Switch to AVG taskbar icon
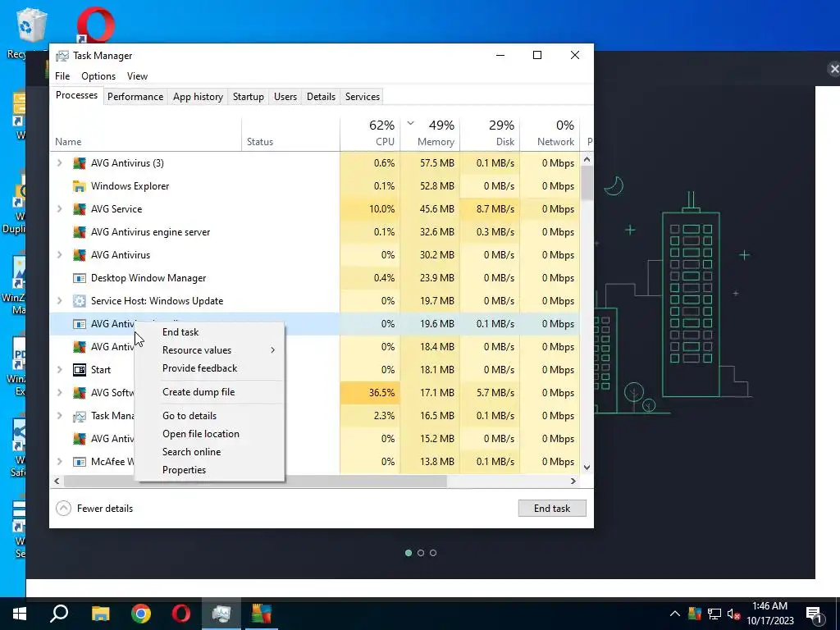The width and height of the screenshot is (840, 630). coord(262,614)
